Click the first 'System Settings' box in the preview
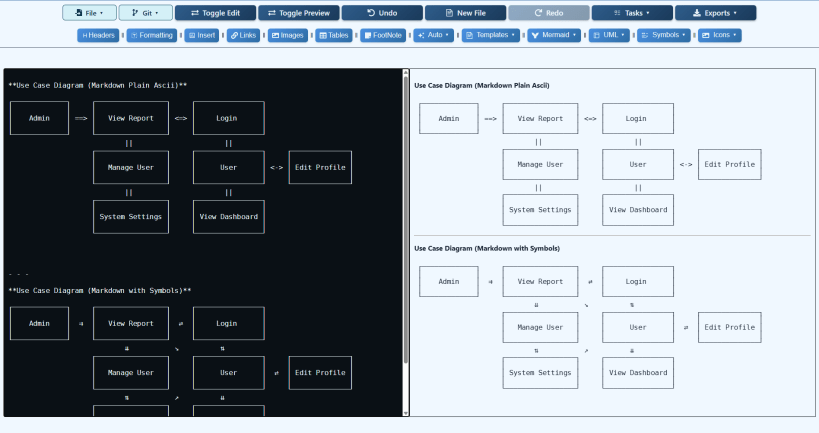Screen dimensions: 819x433 [x=540, y=209]
